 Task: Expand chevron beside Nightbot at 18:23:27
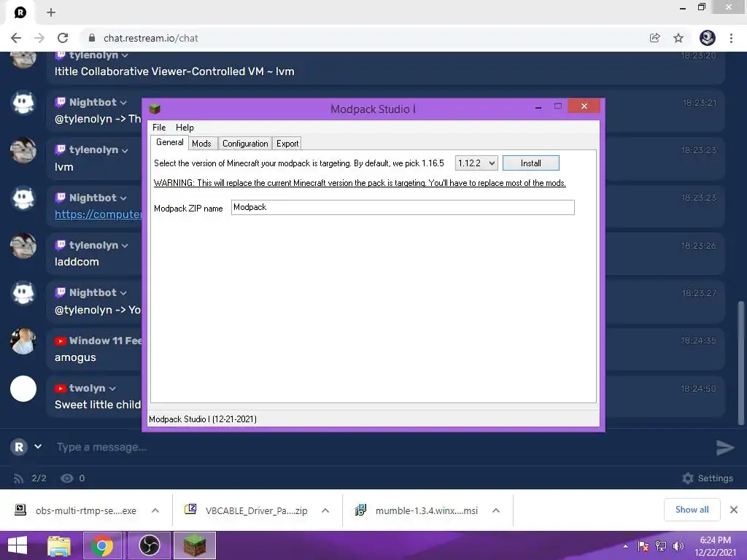[123, 293]
